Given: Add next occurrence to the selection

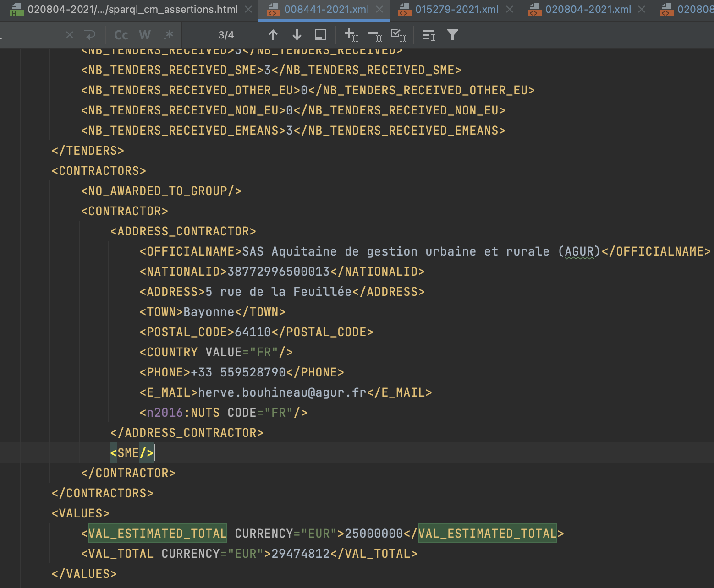Looking at the screenshot, I should point(351,35).
